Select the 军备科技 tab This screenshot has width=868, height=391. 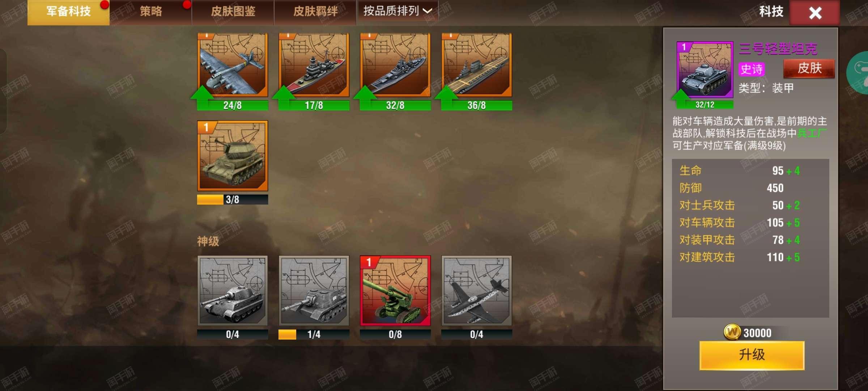pyautogui.click(x=68, y=12)
